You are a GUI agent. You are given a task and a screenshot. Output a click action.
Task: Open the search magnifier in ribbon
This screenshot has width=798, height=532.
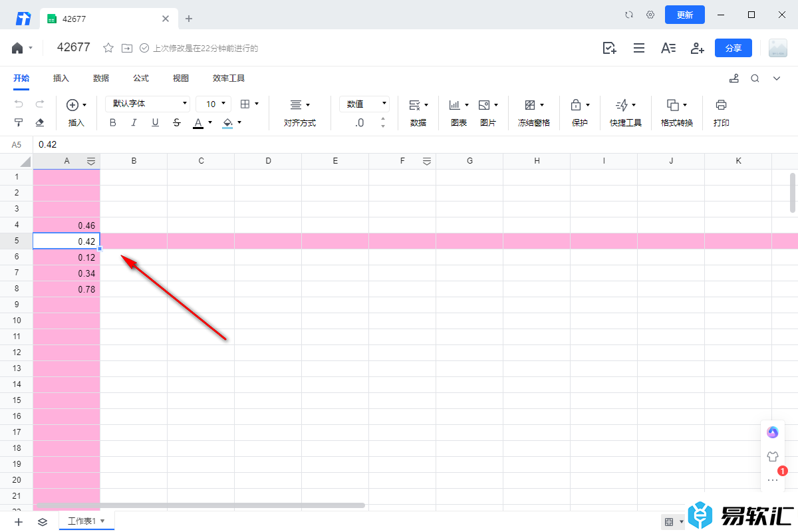pos(755,78)
